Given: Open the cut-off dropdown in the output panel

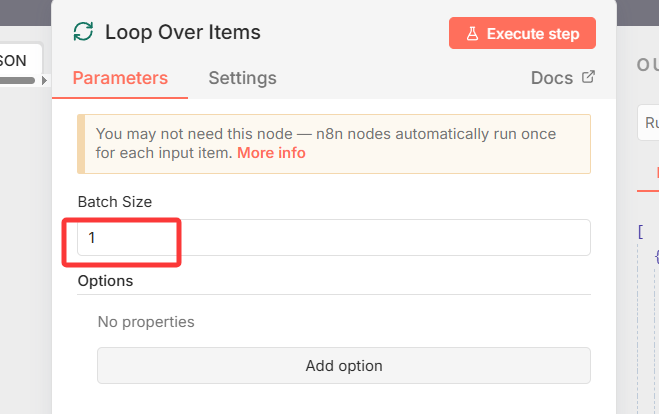Looking at the screenshot, I should (648, 124).
